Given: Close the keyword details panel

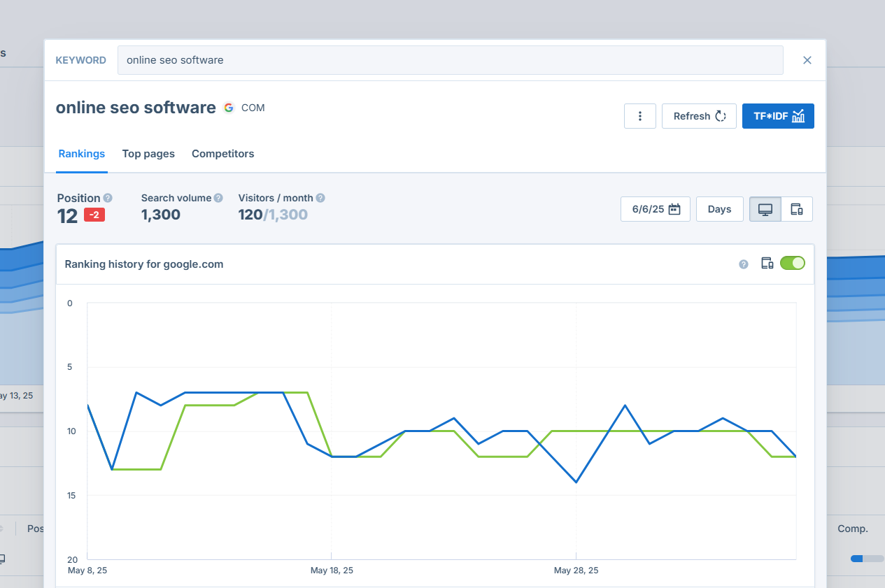Looking at the screenshot, I should [x=807, y=60].
